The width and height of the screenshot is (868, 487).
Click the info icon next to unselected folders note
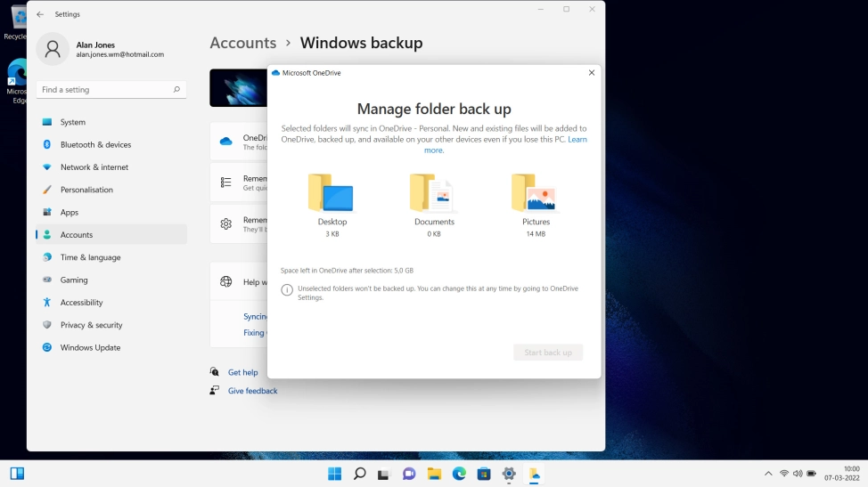tap(287, 289)
